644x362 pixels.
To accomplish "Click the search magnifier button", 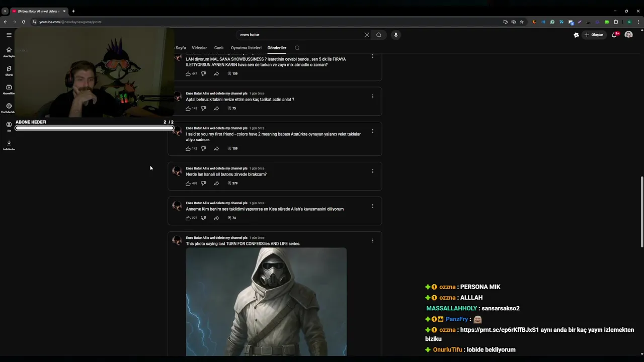I will (x=379, y=35).
